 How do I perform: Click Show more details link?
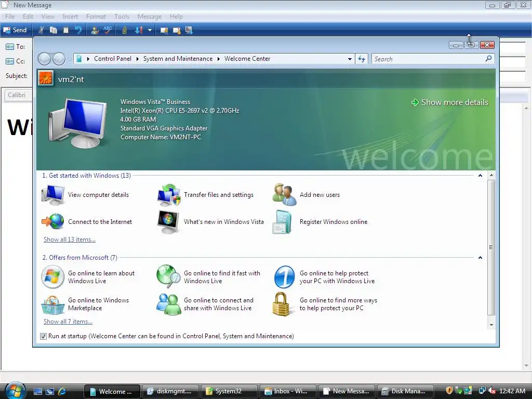coord(450,102)
